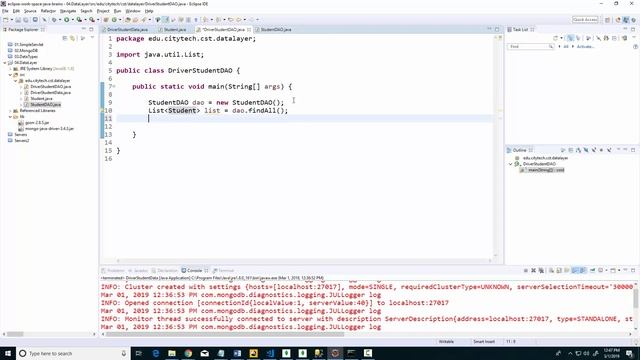Click the Collapse All icon in Package Explorer
The image size is (640, 360).
(x=65, y=38)
